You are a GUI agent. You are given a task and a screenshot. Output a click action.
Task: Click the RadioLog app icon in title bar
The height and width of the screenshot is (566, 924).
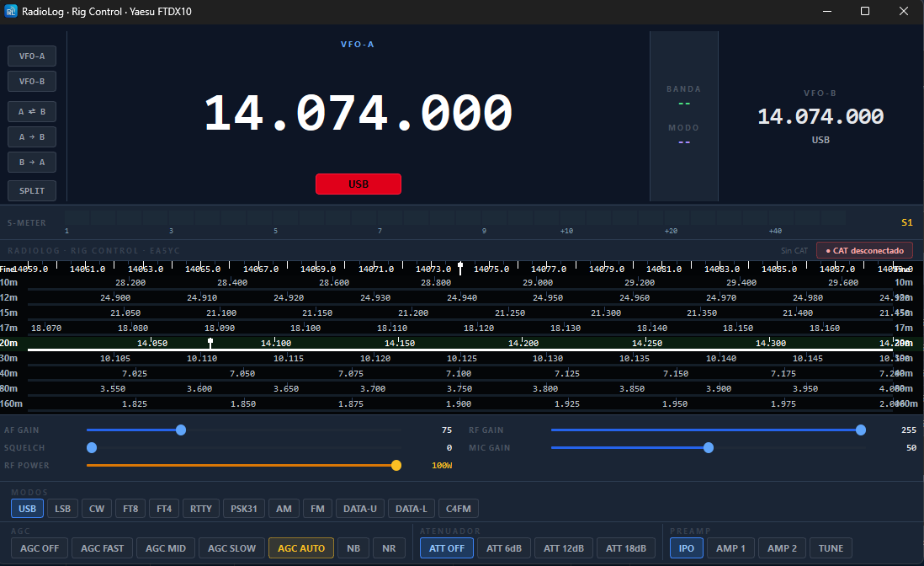pos(11,11)
